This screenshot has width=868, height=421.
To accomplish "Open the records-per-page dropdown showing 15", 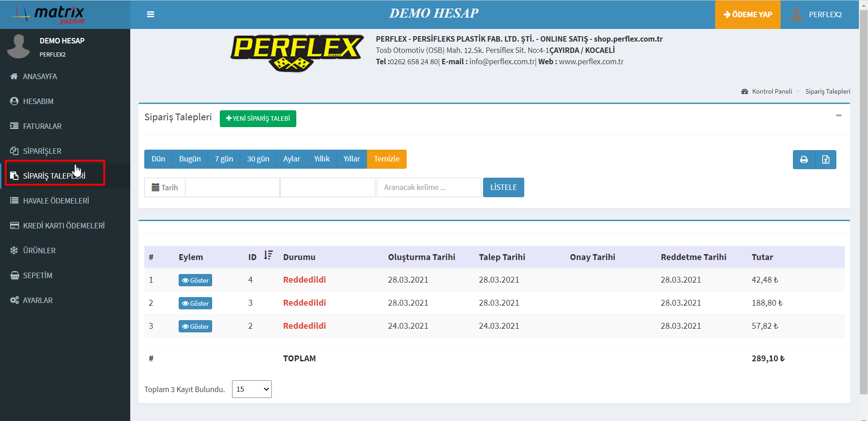I will point(251,389).
